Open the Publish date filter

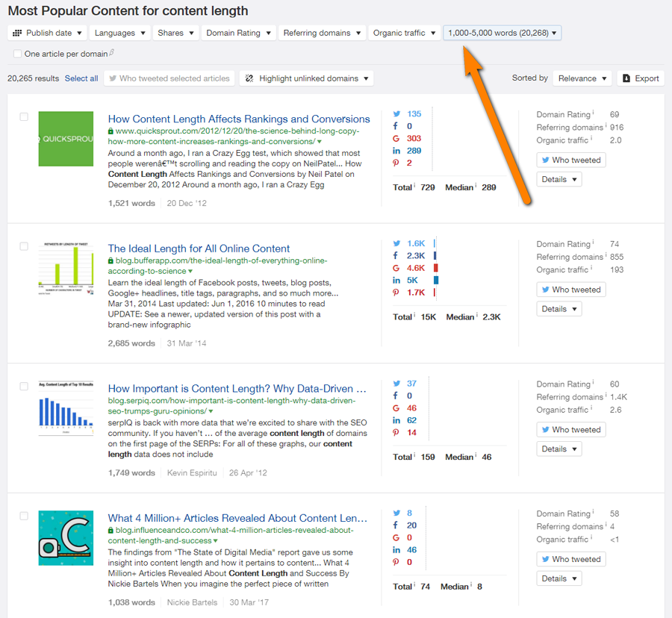[47, 33]
